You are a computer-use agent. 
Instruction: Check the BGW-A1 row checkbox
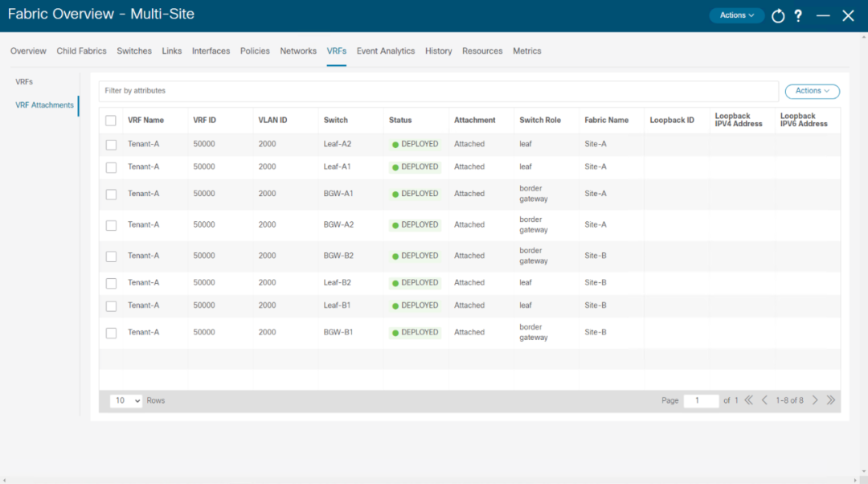tap(111, 195)
